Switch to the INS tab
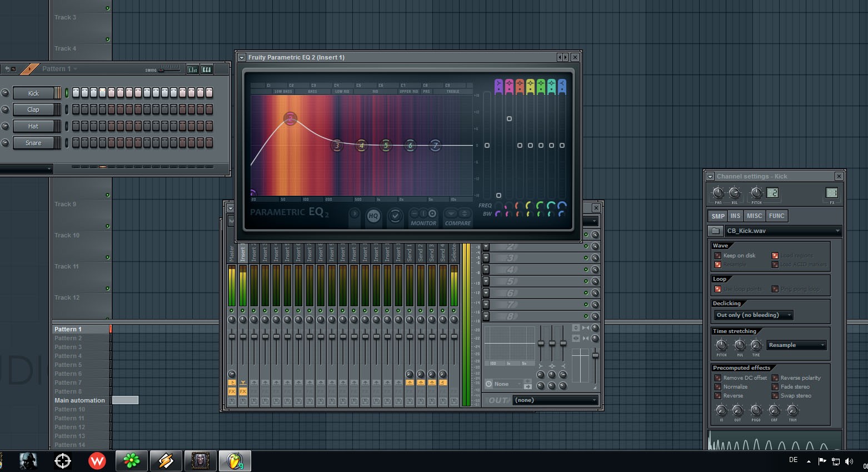 [x=735, y=216]
